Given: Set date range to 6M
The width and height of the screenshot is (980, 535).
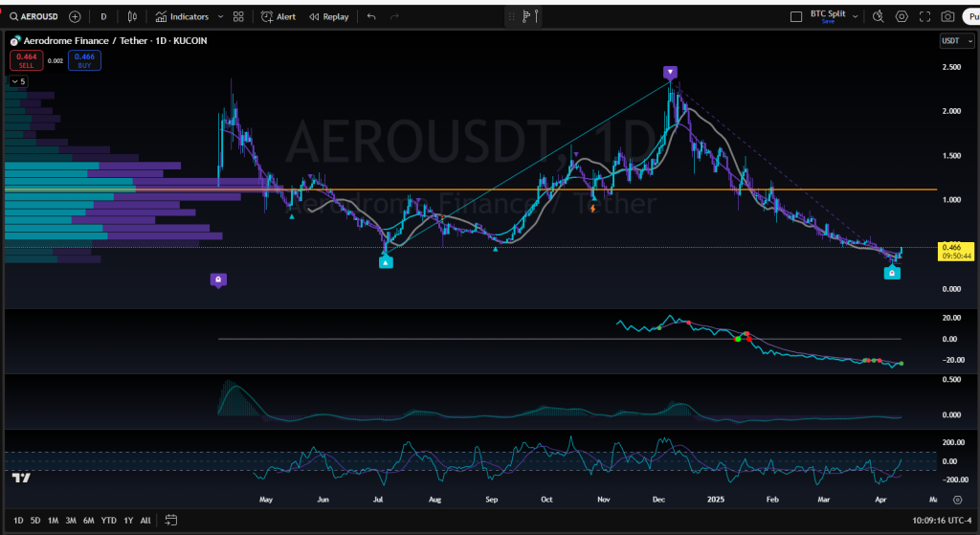Looking at the screenshot, I should [89, 520].
